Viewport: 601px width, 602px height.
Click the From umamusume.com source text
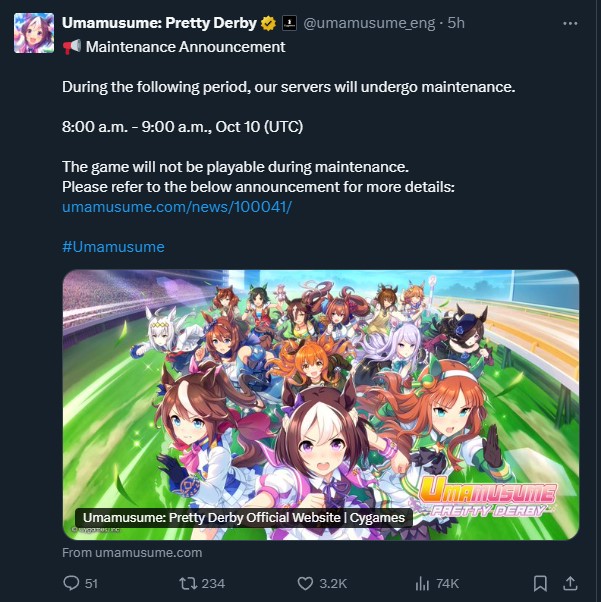point(132,552)
